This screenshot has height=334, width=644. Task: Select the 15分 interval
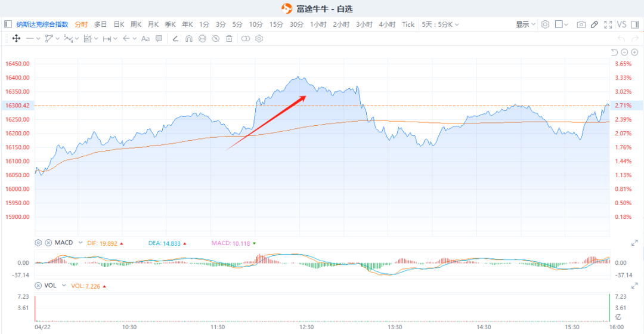point(276,24)
